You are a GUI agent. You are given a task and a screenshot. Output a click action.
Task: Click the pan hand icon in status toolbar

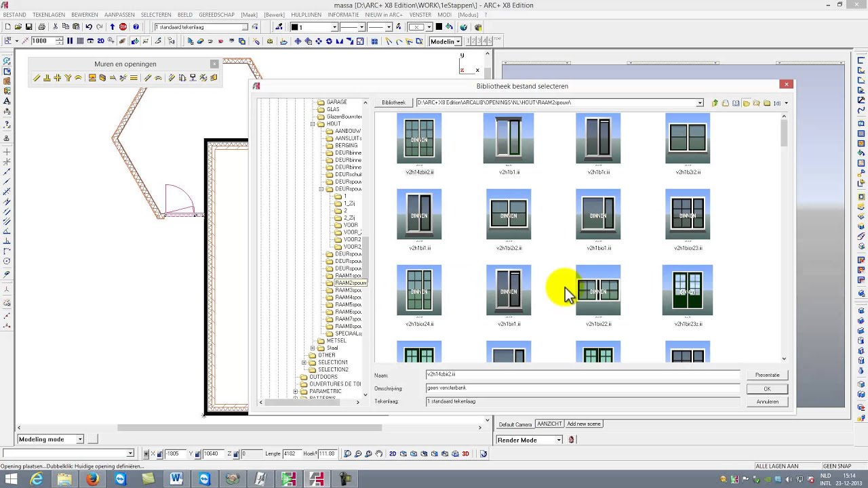(x=379, y=453)
